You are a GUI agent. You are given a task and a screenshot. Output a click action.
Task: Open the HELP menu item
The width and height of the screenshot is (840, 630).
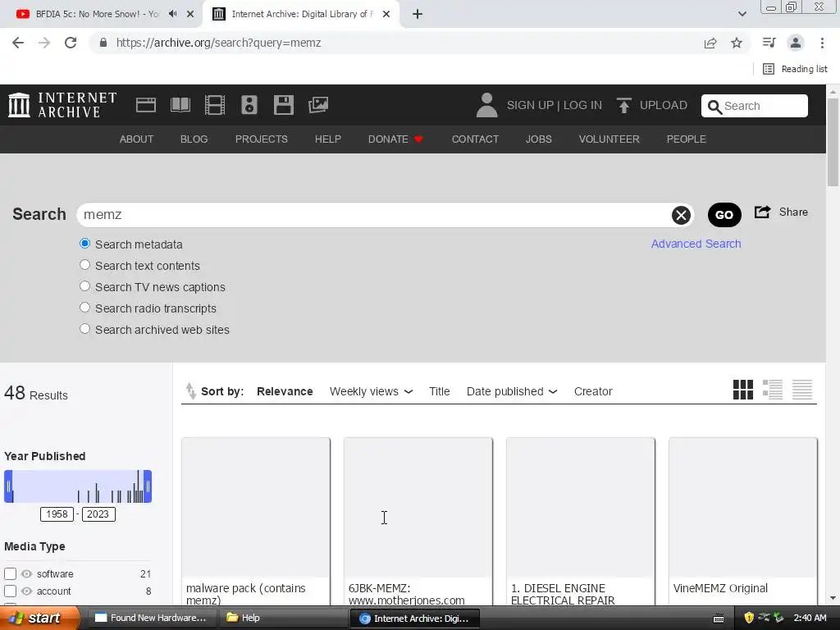tap(328, 139)
